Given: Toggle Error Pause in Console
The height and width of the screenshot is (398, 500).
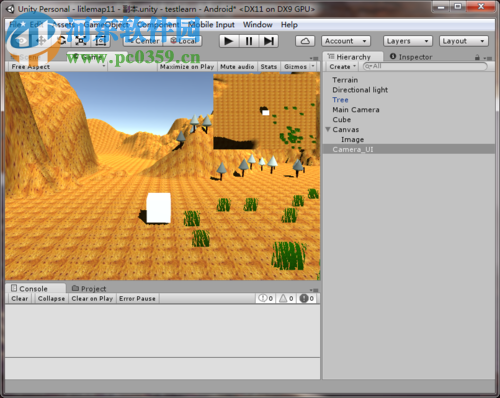Looking at the screenshot, I should point(137,298).
